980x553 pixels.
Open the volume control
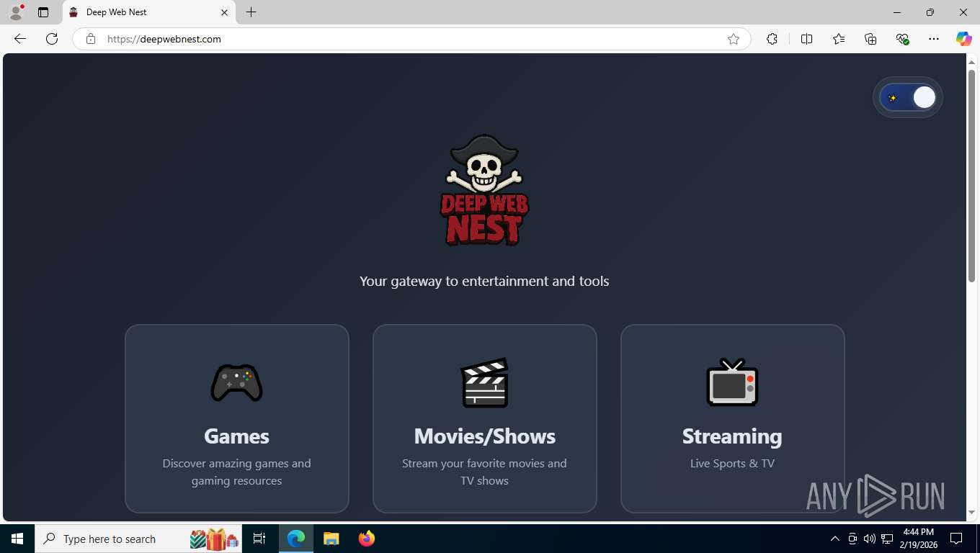coord(870,539)
